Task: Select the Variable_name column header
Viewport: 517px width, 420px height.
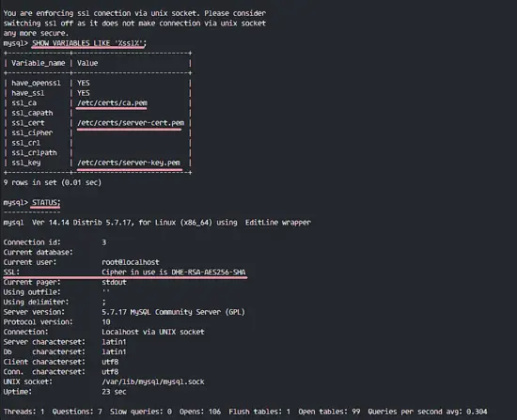Action: (39, 63)
